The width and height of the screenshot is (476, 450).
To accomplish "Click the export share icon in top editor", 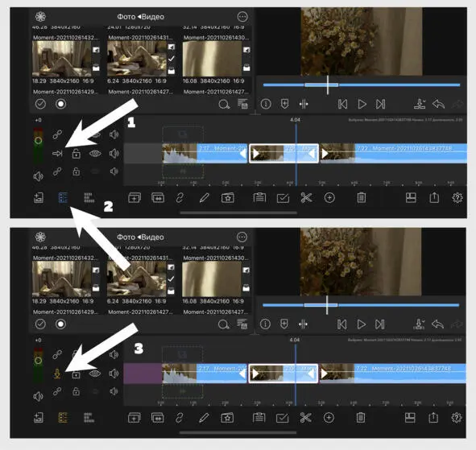I will click(434, 197).
